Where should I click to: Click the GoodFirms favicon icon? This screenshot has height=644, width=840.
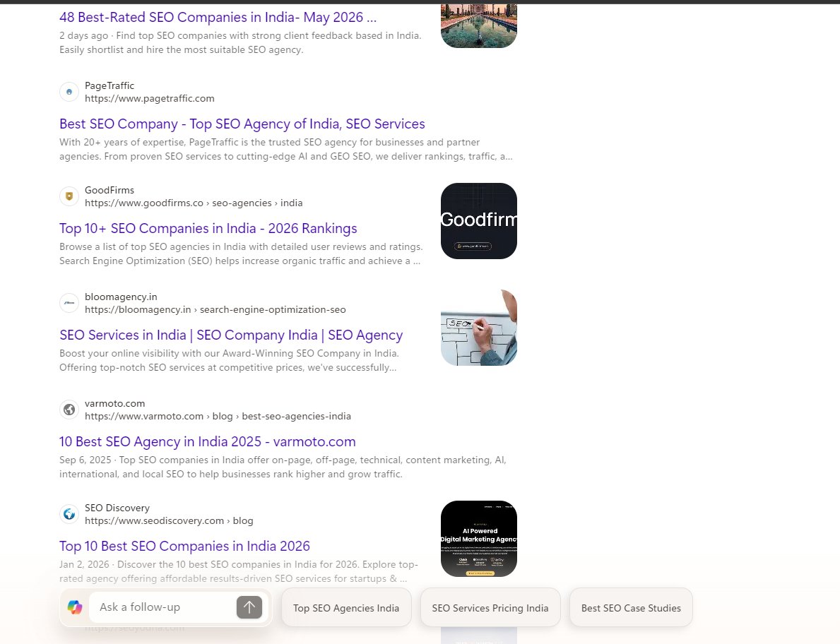pos(69,196)
